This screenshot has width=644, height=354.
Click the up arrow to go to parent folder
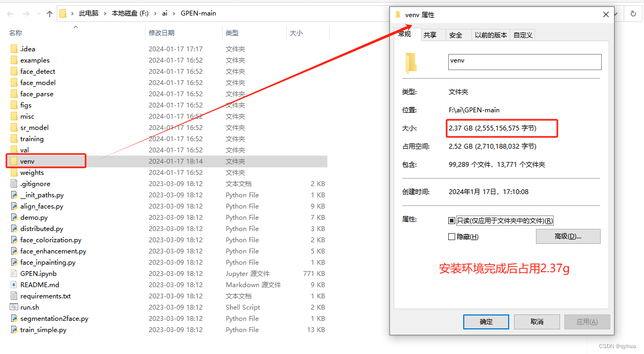49,13
